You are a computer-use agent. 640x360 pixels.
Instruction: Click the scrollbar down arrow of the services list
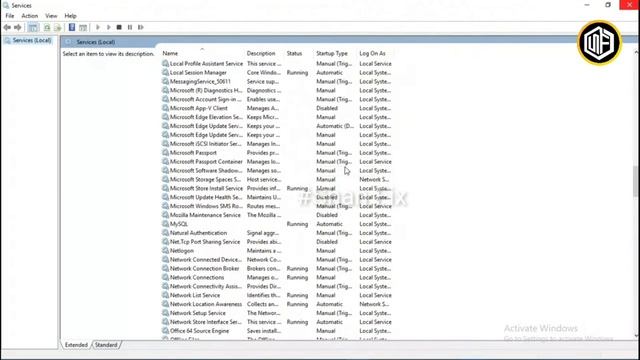[636, 336]
